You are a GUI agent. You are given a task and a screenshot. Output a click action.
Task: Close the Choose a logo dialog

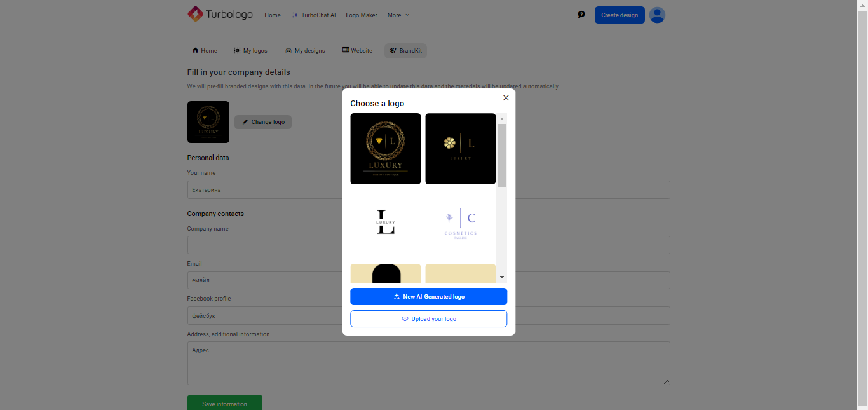tap(506, 98)
